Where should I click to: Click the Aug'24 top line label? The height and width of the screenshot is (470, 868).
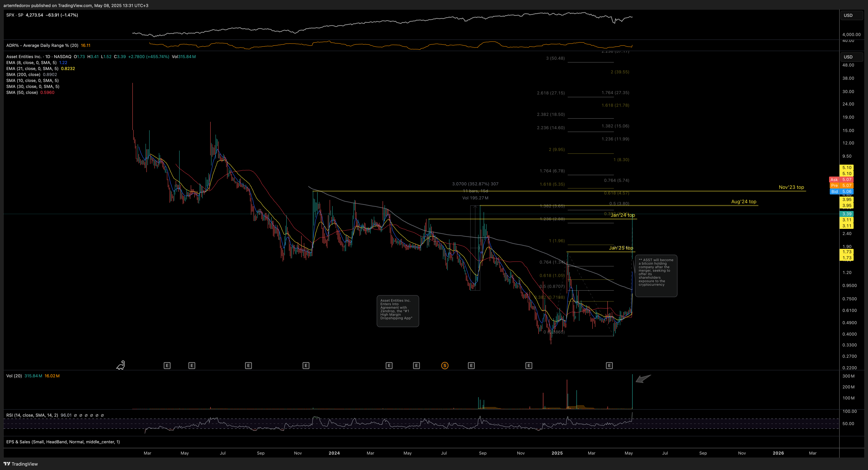pos(744,202)
